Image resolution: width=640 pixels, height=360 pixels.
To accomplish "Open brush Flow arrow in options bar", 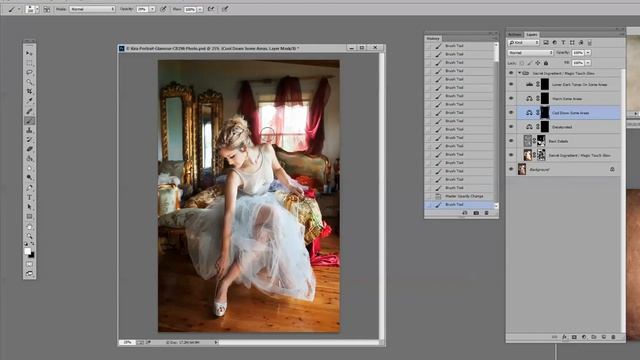I will coord(200,9).
